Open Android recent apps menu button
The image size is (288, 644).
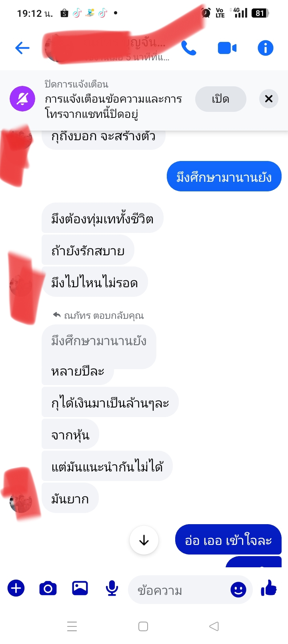[72, 626]
